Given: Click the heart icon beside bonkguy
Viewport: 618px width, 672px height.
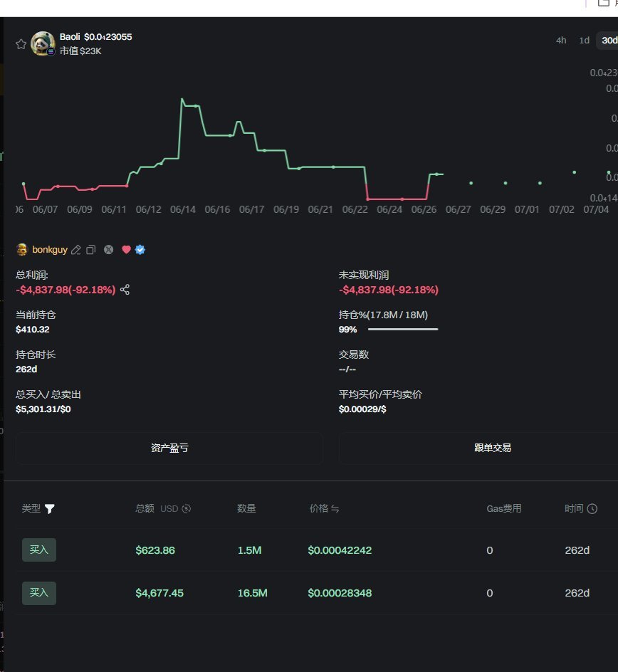Looking at the screenshot, I should pyautogui.click(x=125, y=250).
